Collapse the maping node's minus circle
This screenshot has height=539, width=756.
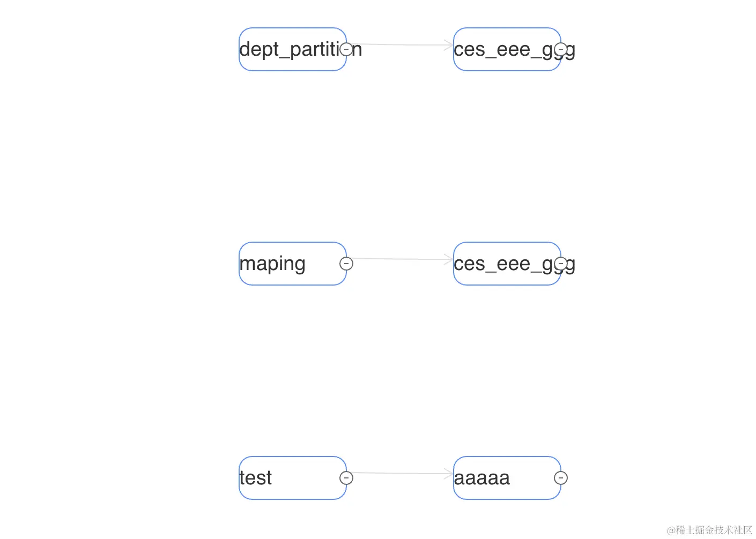click(346, 264)
